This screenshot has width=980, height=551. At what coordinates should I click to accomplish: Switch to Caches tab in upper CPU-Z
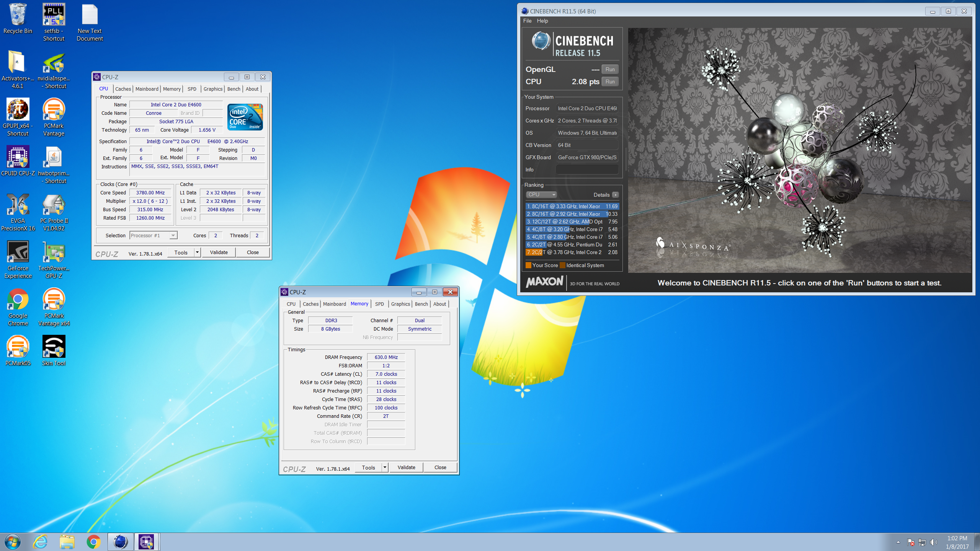[x=123, y=89]
